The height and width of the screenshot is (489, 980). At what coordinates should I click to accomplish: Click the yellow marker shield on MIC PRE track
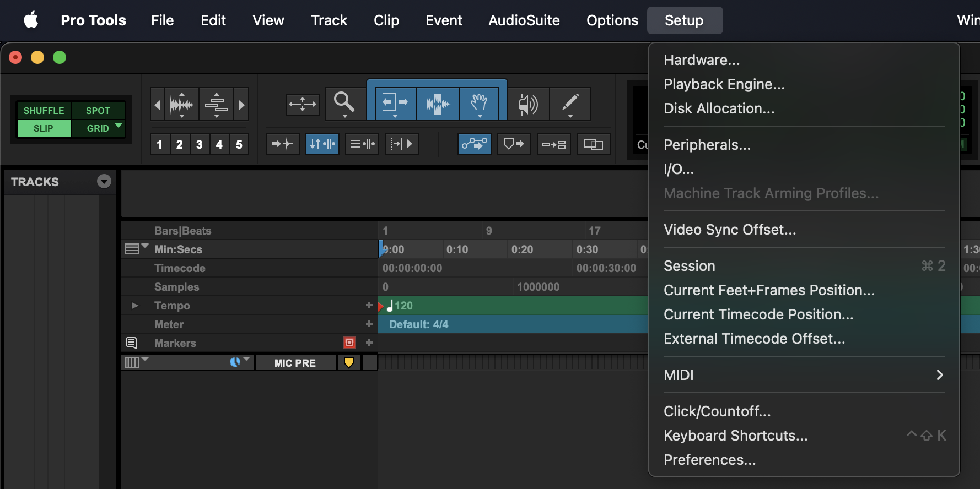pos(349,362)
